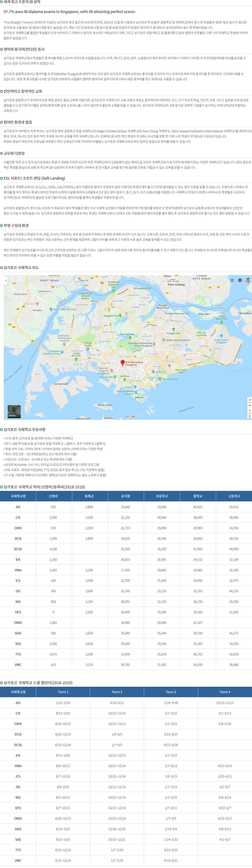Click the 'Term 4' column header
Screen dimensions: 252x868
[225, 692]
